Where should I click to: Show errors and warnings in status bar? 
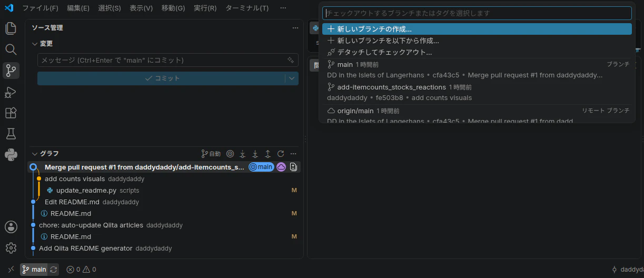point(81,269)
